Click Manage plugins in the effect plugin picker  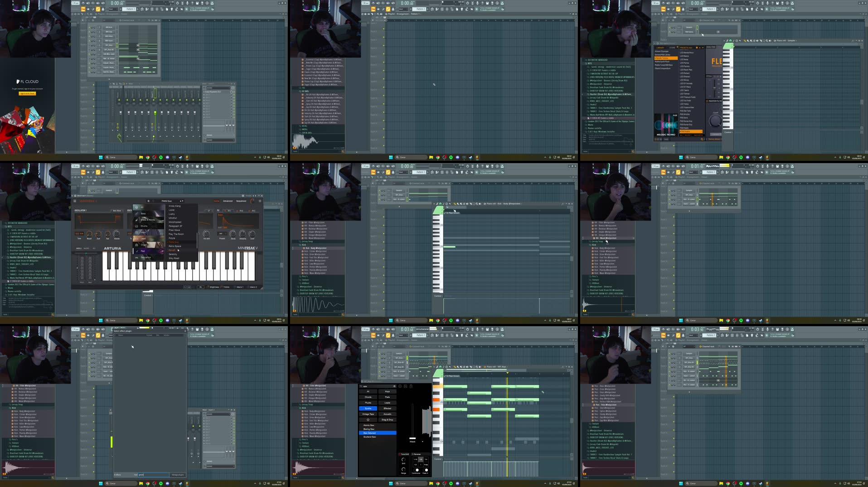tap(178, 475)
